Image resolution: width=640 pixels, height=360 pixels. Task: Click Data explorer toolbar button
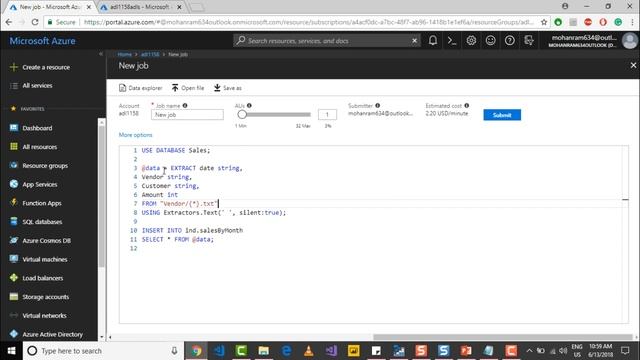(140, 88)
